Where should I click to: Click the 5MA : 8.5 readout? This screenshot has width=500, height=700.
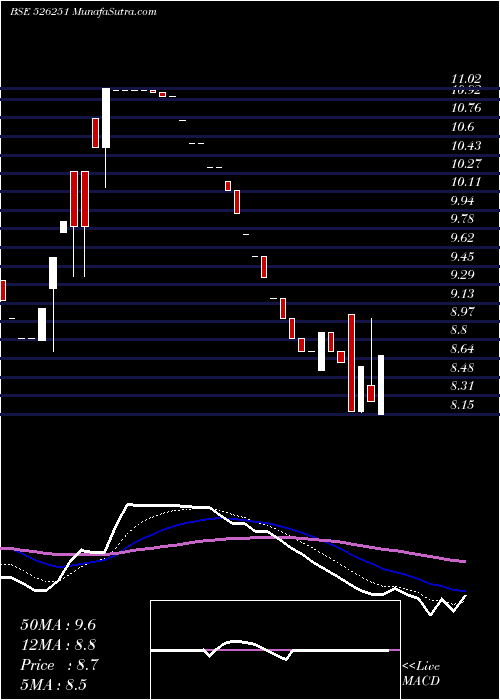click(x=54, y=685)
